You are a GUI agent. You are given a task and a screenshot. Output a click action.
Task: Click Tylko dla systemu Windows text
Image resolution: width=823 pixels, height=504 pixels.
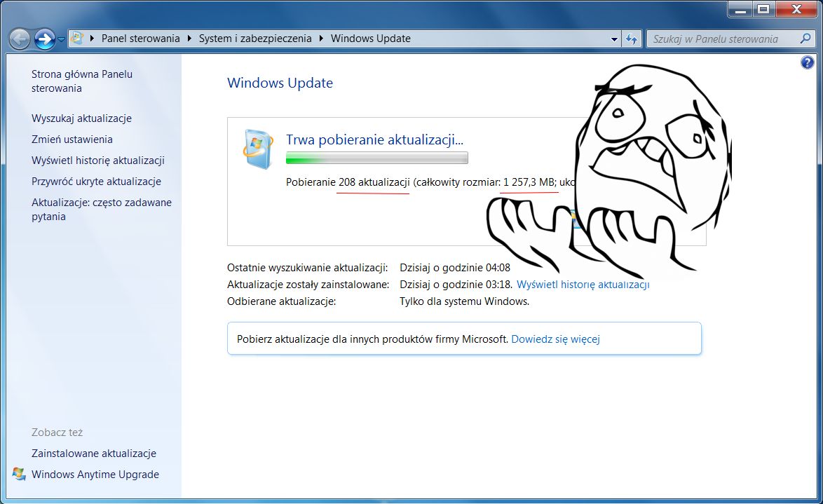coord(465,301)
